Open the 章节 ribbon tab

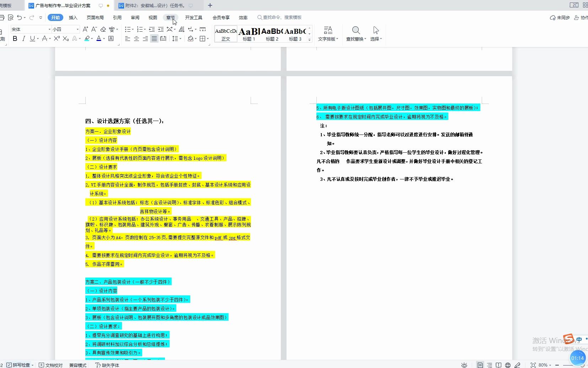point(170,17)
